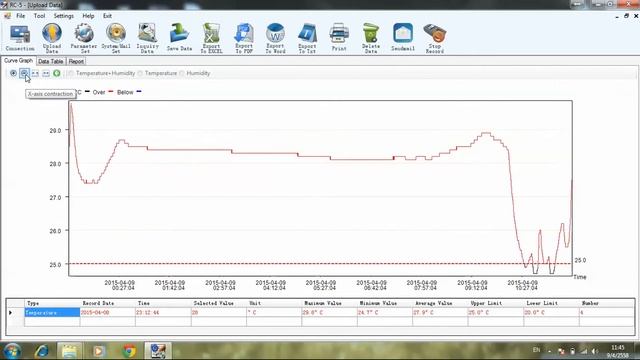
Task: Click the Over legend red swatch
Action: coord(110,91)
